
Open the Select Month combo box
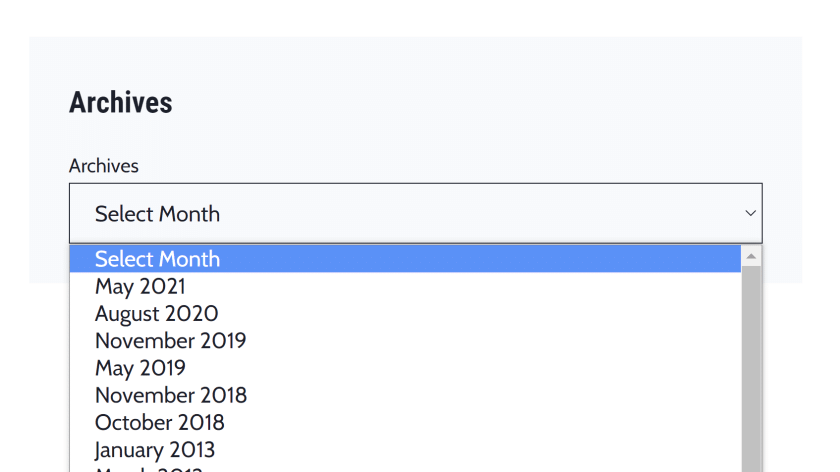pos(415,213)
